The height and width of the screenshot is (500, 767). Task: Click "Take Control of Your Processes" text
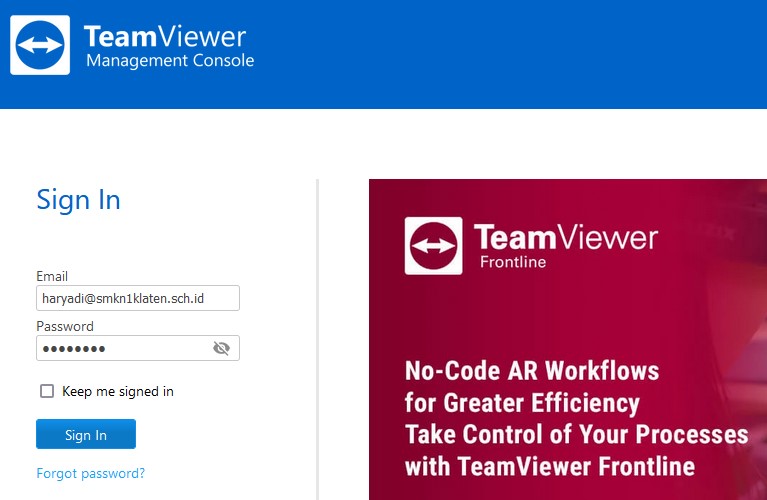click(576, 434)
